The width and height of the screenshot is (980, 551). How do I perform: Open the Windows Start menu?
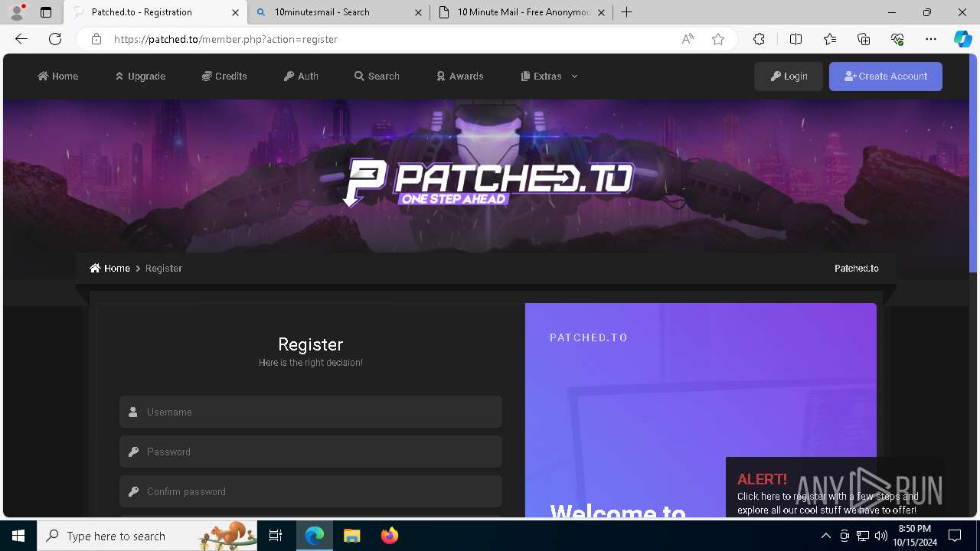pyautogui.click(x=18, y=536)
